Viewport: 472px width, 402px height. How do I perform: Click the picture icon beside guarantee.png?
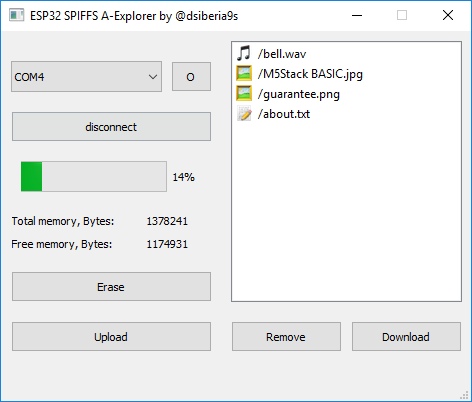[x=244, y=93]
